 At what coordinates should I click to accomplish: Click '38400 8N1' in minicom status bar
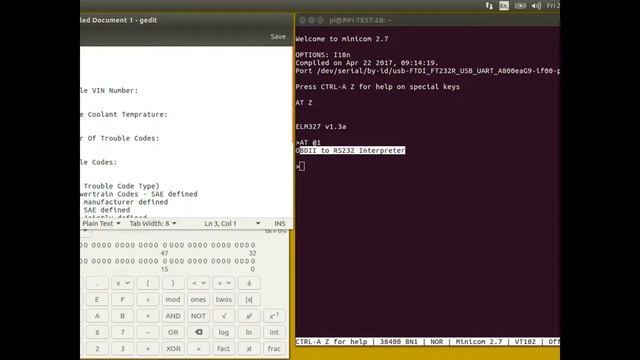(x=398, y=342)
